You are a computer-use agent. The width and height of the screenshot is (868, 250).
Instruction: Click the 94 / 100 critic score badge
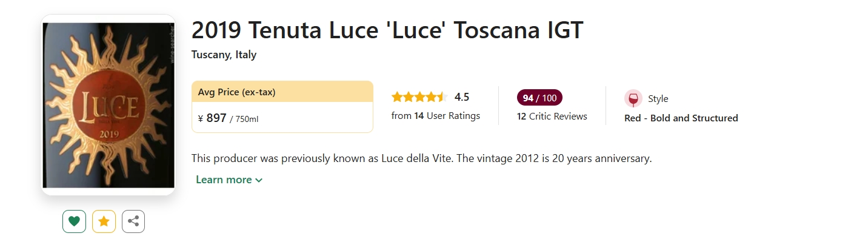click(539, 98)
